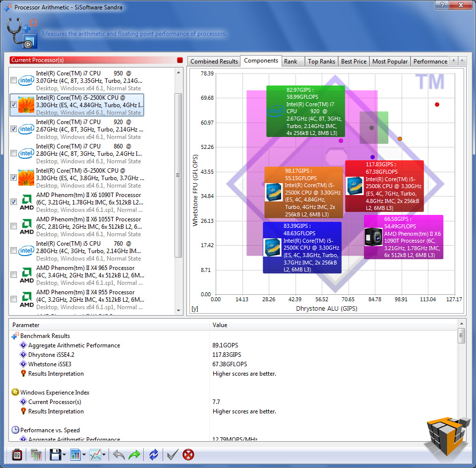This screenshot has width=476, height=468.
Task: Click processor list scroll-up arrow
Action: pos(178,72)
